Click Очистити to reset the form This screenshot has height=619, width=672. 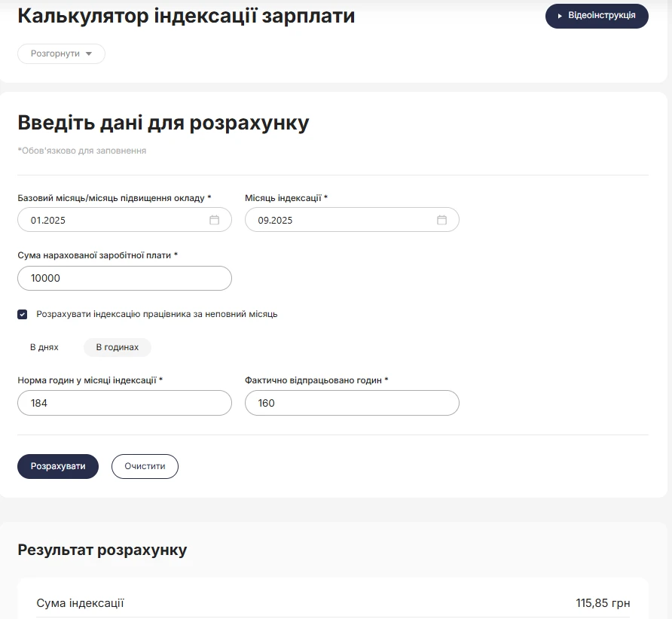tap(145, 466)
